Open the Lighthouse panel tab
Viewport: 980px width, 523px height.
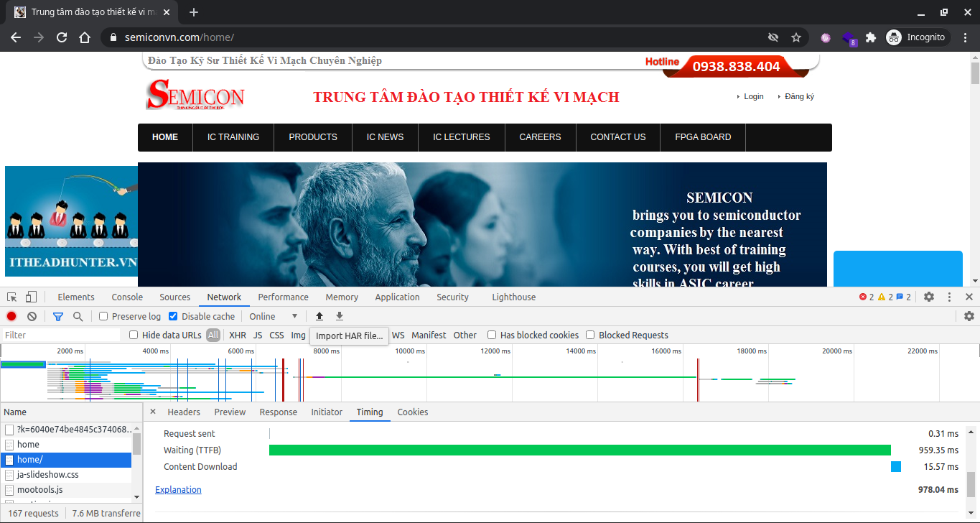point(513,297)
